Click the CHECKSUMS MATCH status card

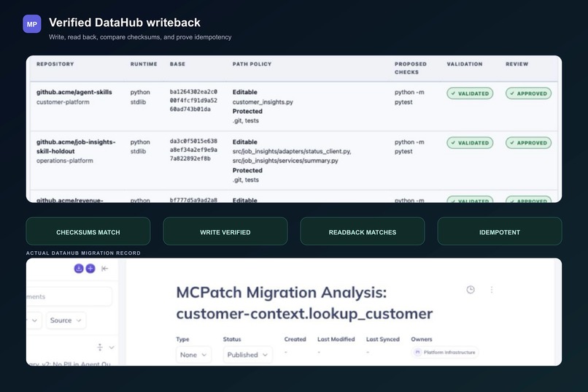click(x=88, y=232)
